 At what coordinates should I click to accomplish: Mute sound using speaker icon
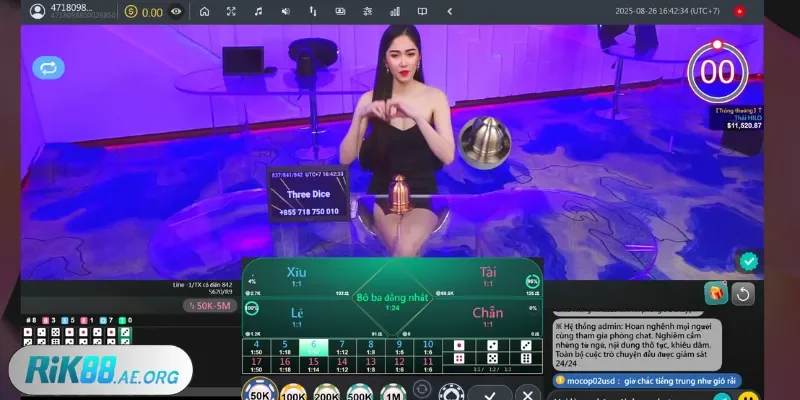pyautogui.click(x=285, y=12)
